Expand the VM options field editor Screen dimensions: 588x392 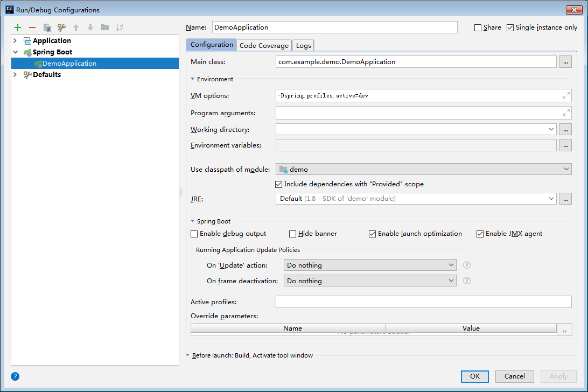pos(566,96)
